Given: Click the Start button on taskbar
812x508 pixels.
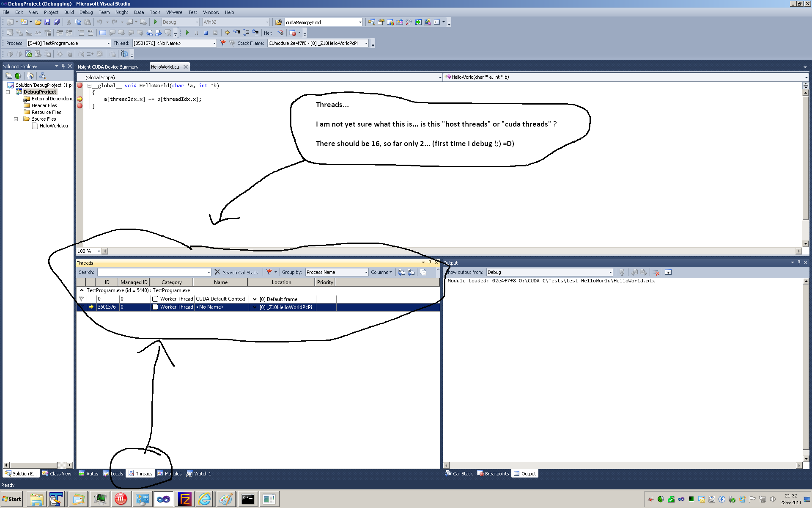Looking at the screenshot, I should point(12,499).
